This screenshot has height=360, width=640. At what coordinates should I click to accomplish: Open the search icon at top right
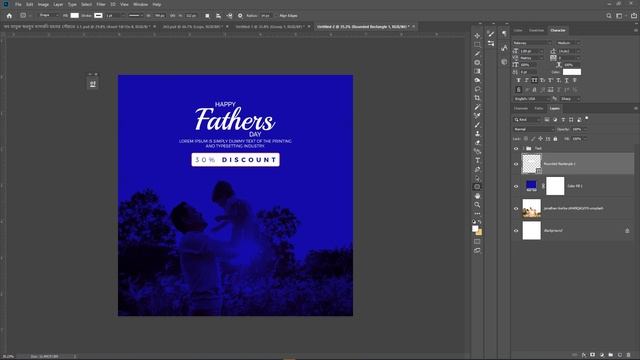click(x=609, y=16)
